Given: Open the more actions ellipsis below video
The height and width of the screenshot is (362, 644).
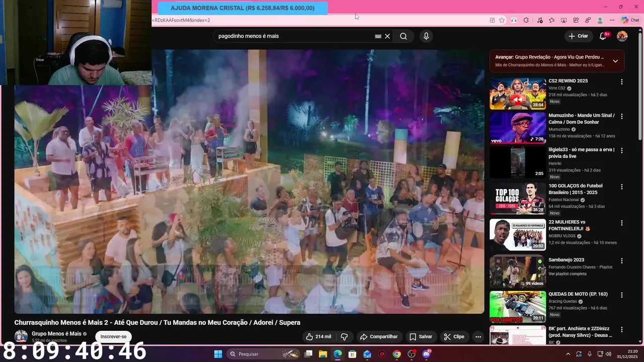Looking at the screenshot, I should [478, 337].
